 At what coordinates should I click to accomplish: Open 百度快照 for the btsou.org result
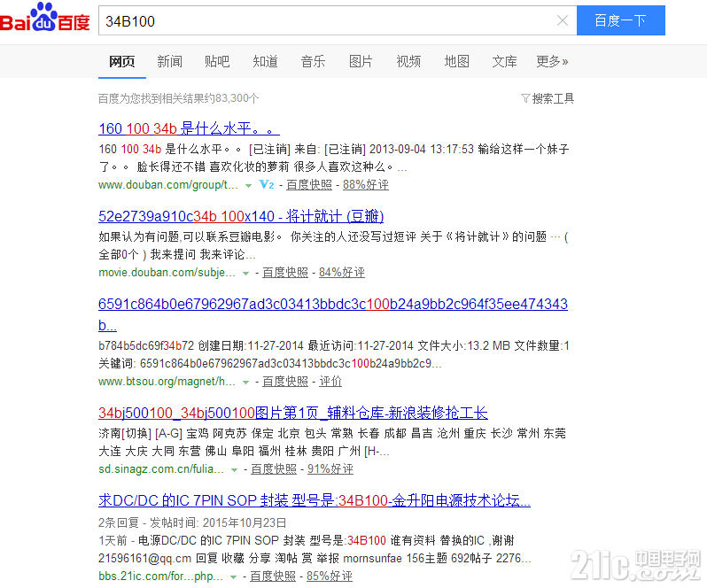285,382
